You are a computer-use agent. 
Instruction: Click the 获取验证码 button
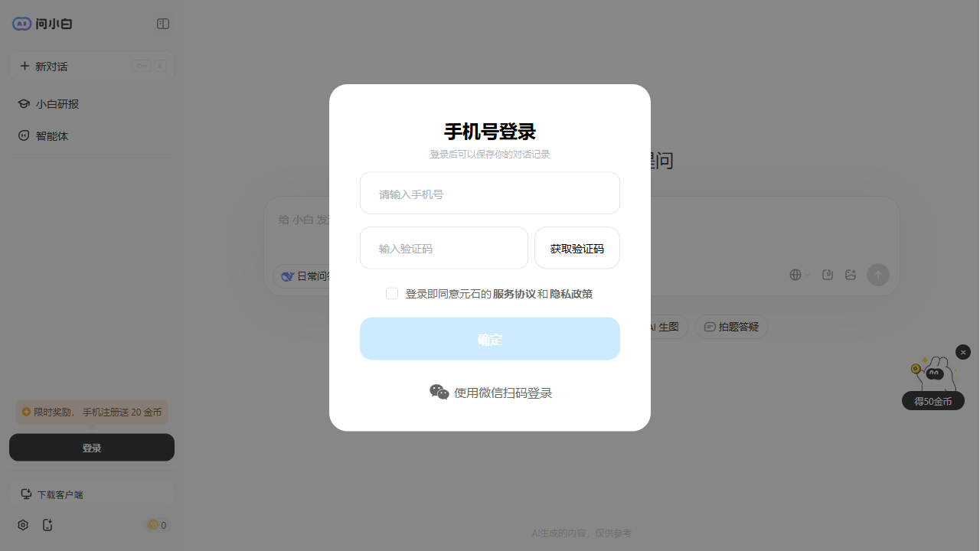[x=577, y=249]
